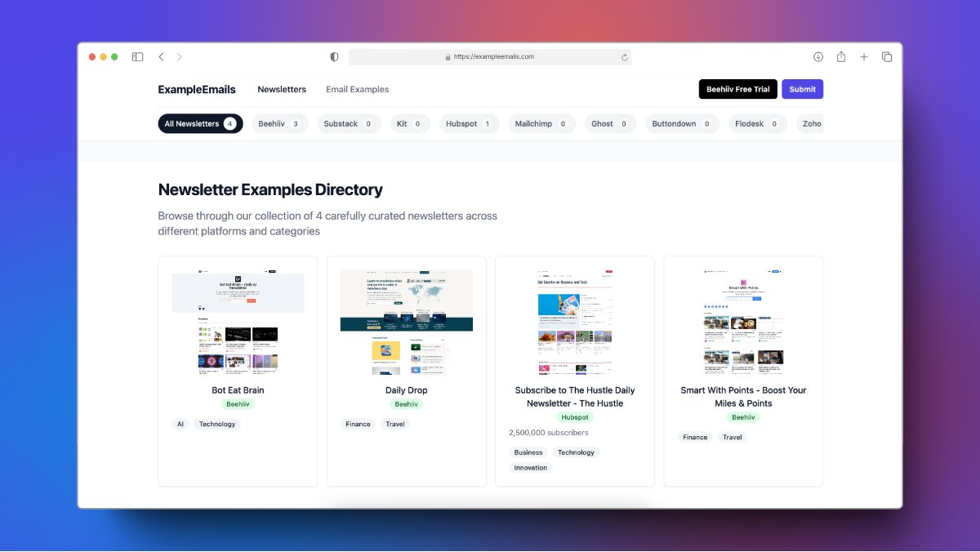Filter by the Kit platform chip
Image resolution: width=980 pixels, height=552 pixels.
[x=410, y=123]
